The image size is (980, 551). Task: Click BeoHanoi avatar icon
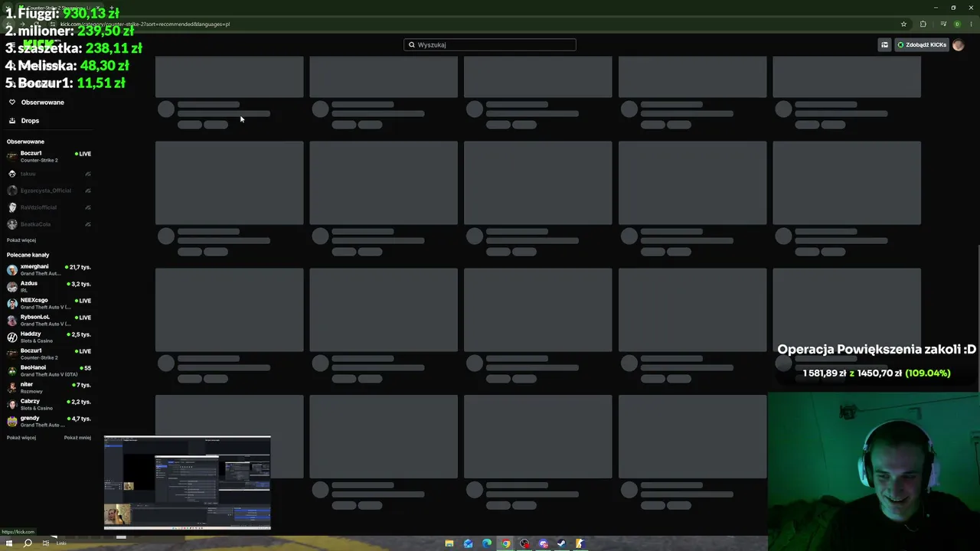12,371
